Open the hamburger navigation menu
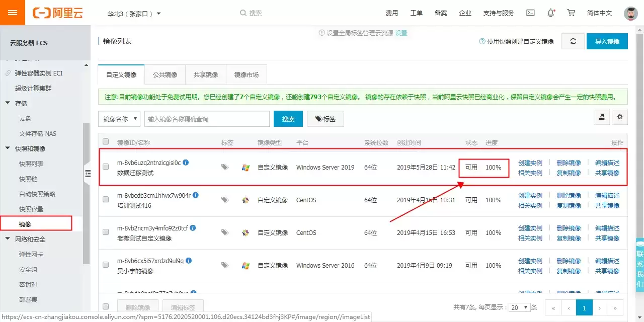This screenshot has height=322, width=644. pos(13,13)
